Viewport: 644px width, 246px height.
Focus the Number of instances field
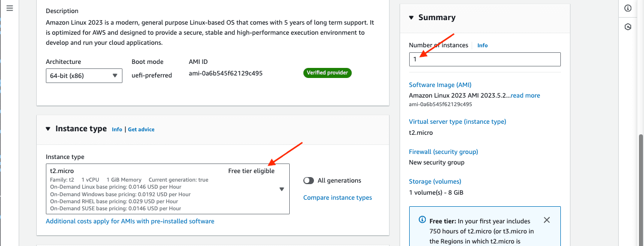(484, 59)
